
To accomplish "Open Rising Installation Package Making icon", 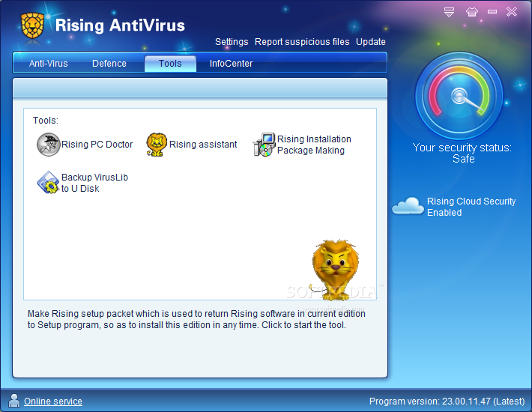I will (x=265, y=145).
